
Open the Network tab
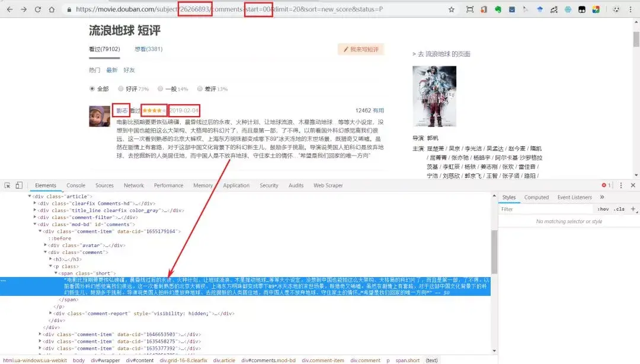tap(134, 185)
